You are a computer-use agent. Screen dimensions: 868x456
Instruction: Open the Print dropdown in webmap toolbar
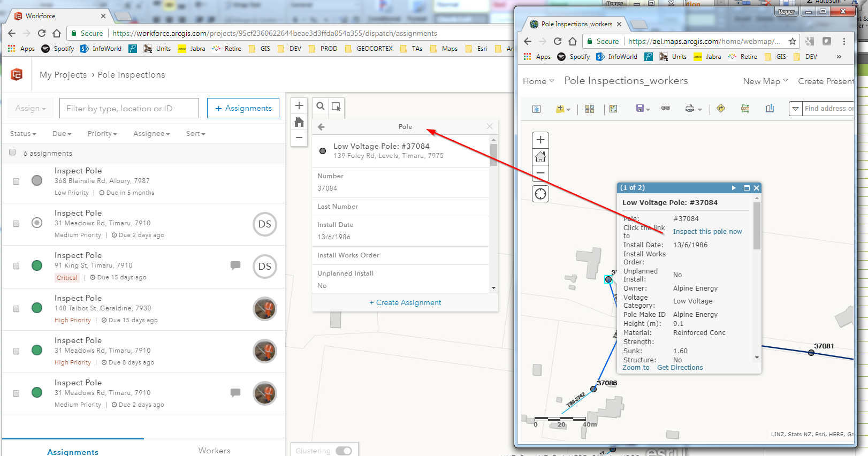693,109
